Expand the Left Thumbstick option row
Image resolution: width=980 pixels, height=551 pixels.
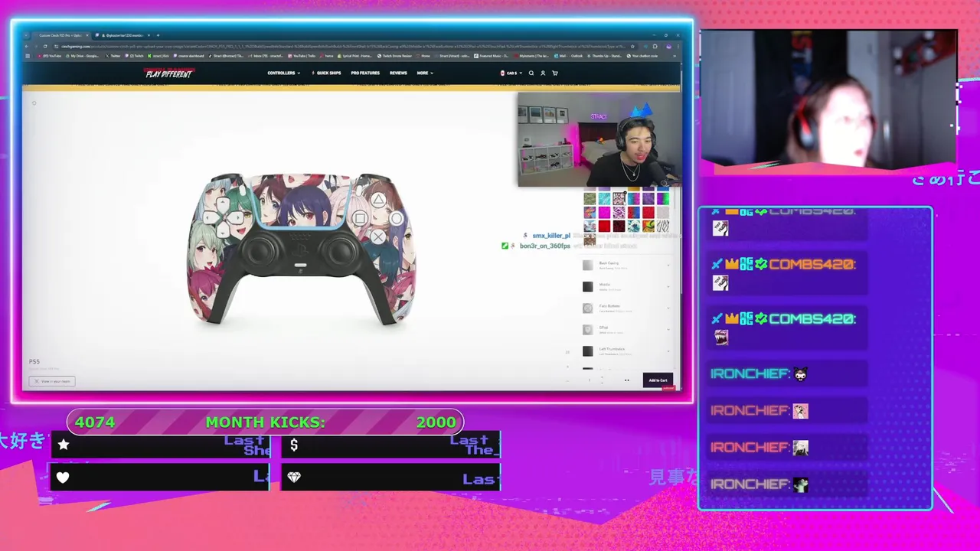pyautogui.click(x=626, y=350)
